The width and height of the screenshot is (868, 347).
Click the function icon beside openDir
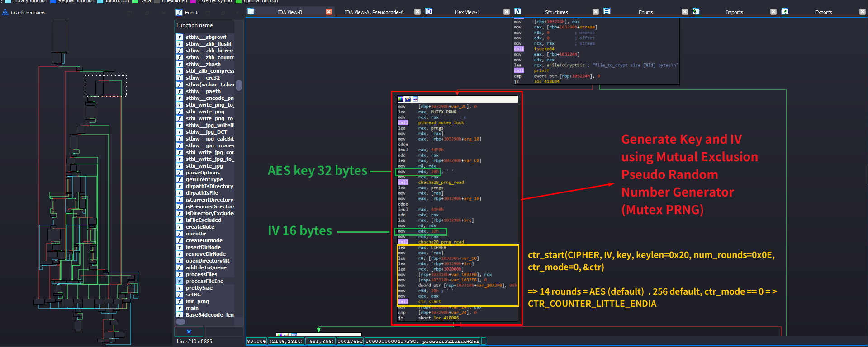pos(180,234)
